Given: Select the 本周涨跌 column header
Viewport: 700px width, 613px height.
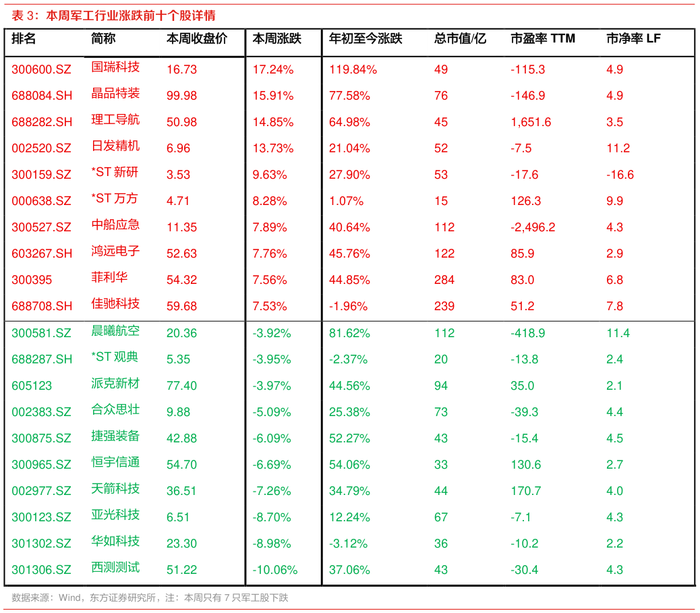Looking at the screenshot, I should click(x=276, y=39).
